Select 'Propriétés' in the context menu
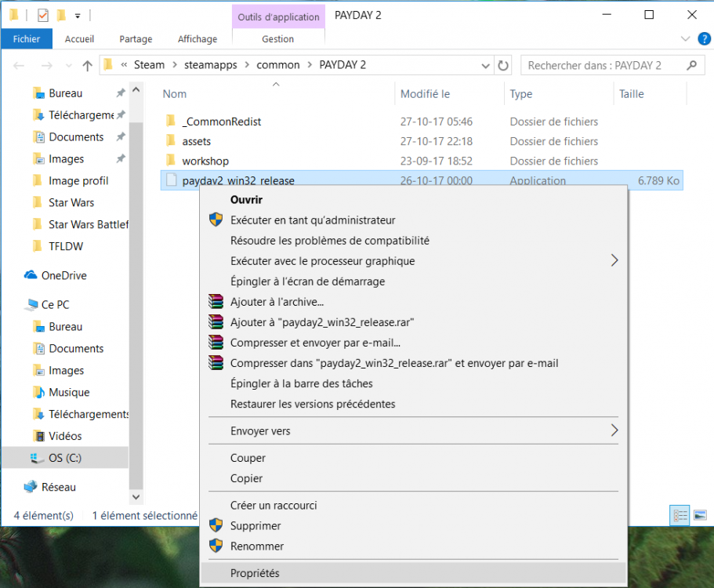The height and width of the screenshot is (588, 714). click(255, 573)
